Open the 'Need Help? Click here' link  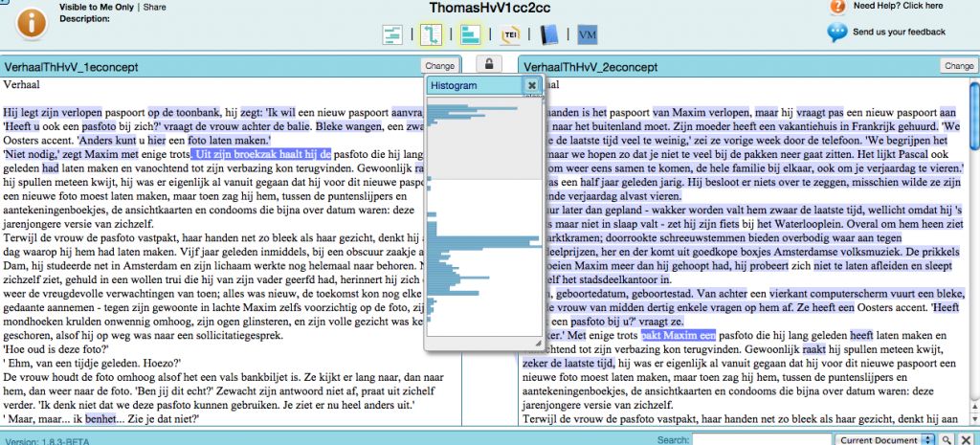pyautogui.click(x=897, y=6)
